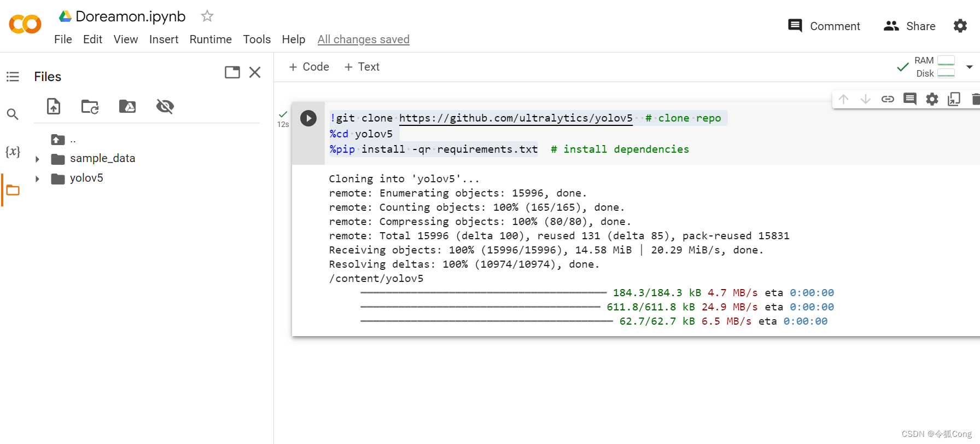Add a new Code cell
Screen dimensions: 980x444
click(x=309, y=67)
